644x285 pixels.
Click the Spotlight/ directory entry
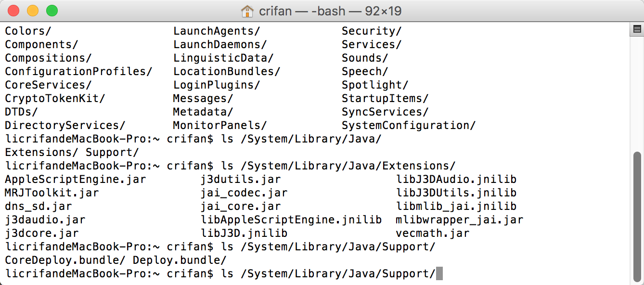point(375,85)
